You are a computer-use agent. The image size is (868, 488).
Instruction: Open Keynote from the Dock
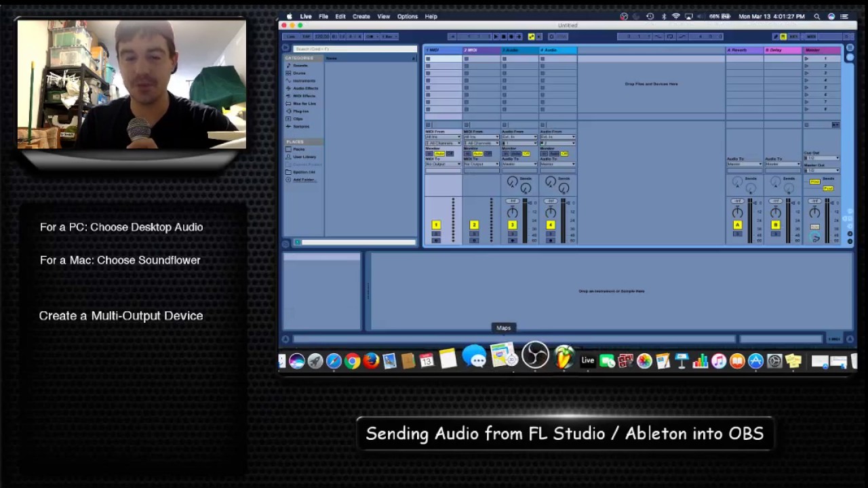click(682, 361)
